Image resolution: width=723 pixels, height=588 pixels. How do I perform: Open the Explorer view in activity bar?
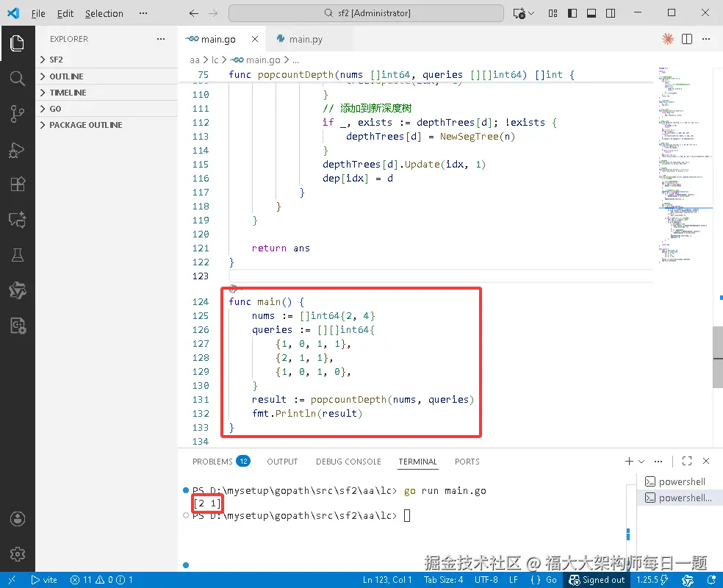click(x=17, y=43)
